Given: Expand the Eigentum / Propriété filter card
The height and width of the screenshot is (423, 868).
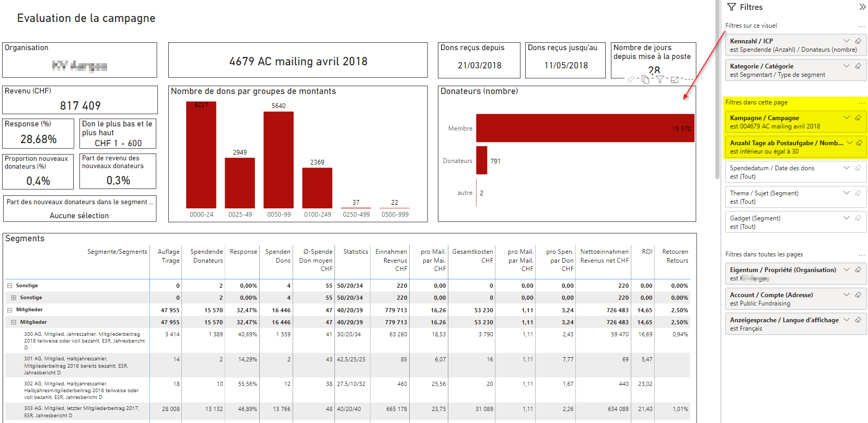Looking at the screenshot, I should point(847,269).
